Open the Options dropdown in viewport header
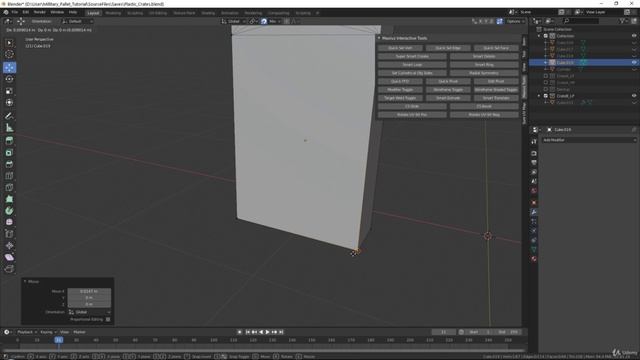Viewport: 640px width, 360px height. pos(515,21)
